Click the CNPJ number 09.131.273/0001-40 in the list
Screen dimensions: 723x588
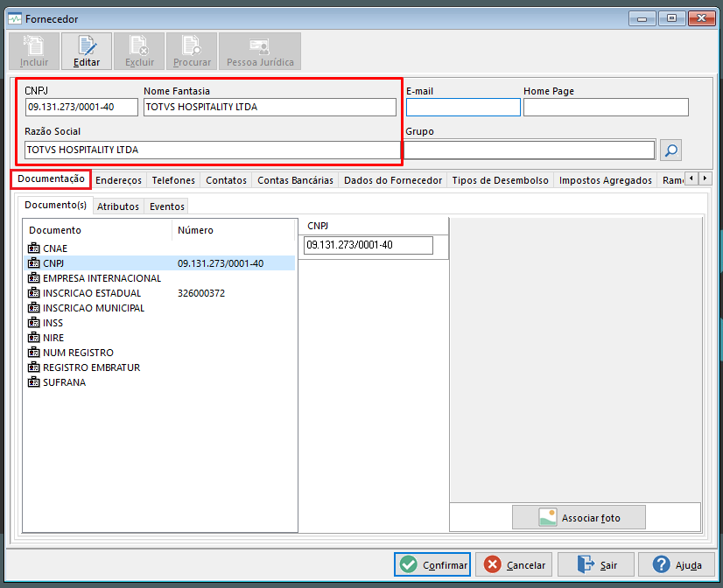point(221,263)
